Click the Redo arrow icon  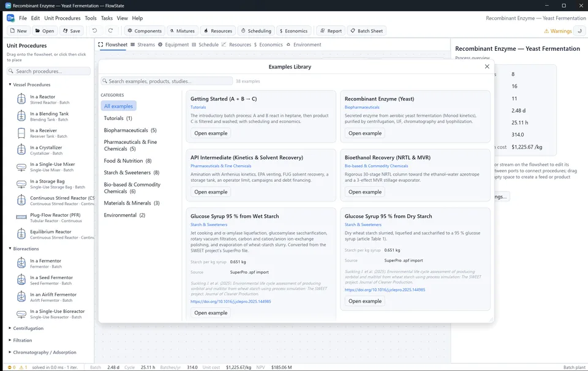[110, 31]
